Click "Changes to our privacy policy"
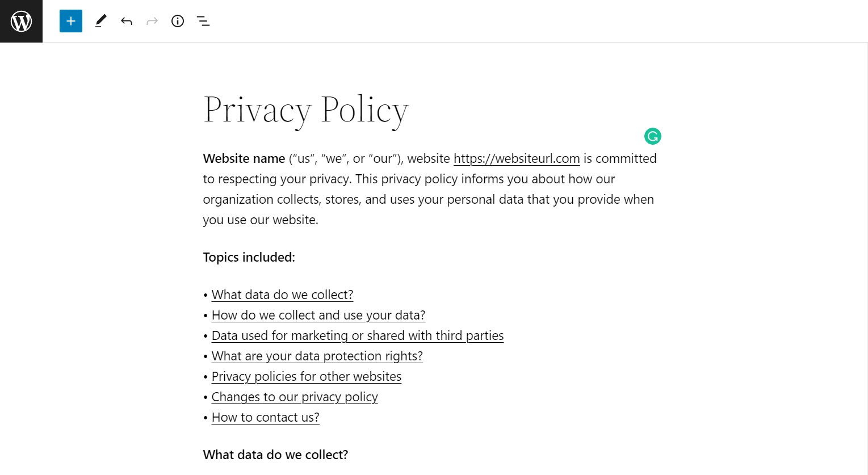The width and height of the screenshot is (868, 475). click(294, 397)
